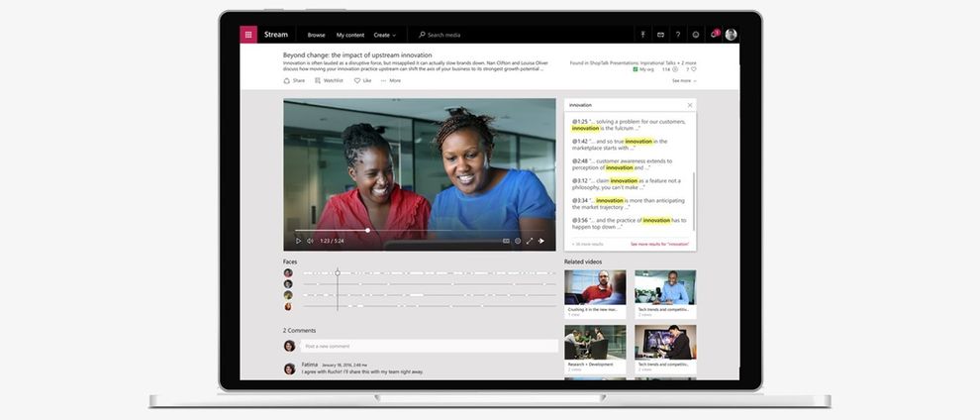This screenshot has height=420, width=980.
Task: Click the 36 more results text
Action: tap(587, 245)
